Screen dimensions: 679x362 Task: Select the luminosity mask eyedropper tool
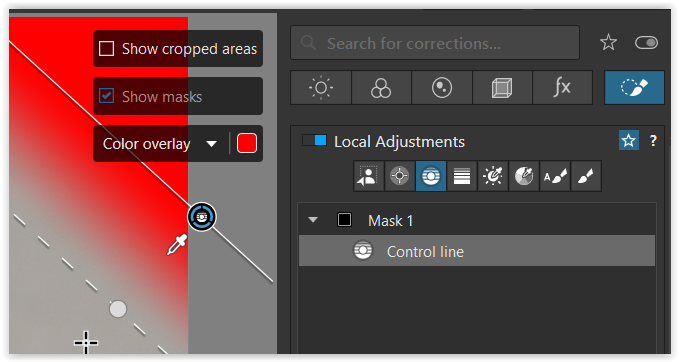coord(493,176)
